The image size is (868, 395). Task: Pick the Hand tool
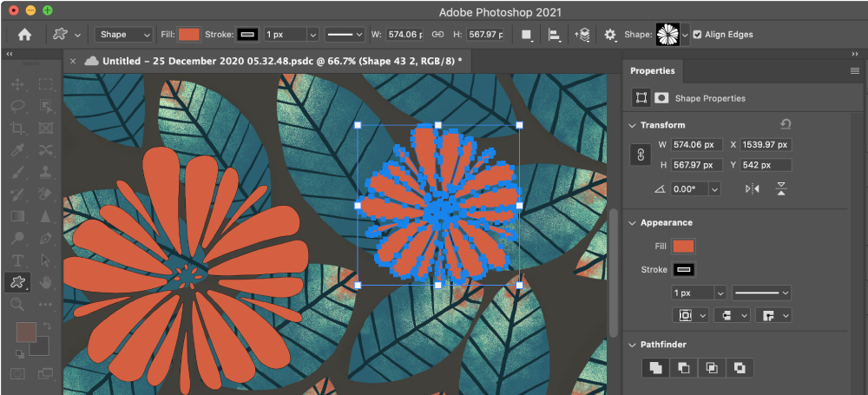46,282
